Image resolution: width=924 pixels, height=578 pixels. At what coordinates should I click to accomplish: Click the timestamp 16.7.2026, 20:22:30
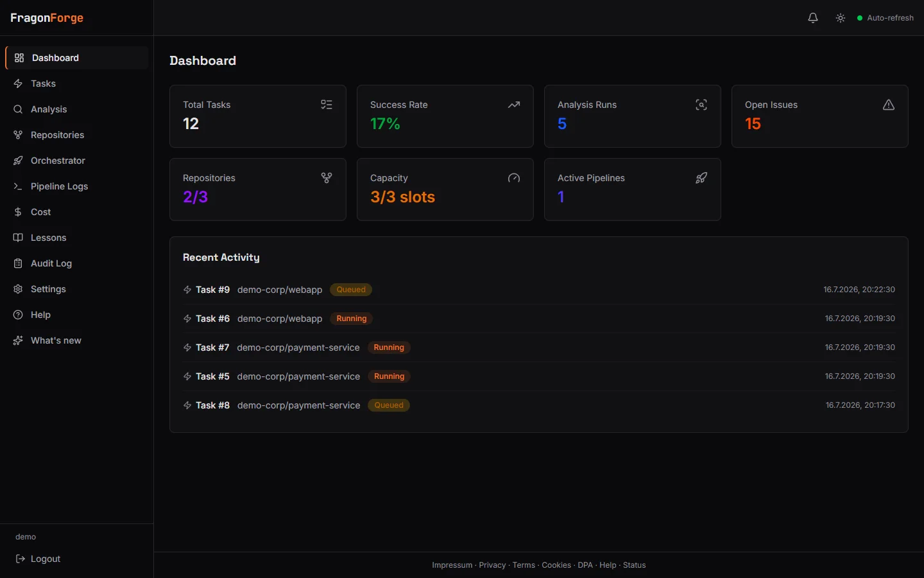pos(859,290)
